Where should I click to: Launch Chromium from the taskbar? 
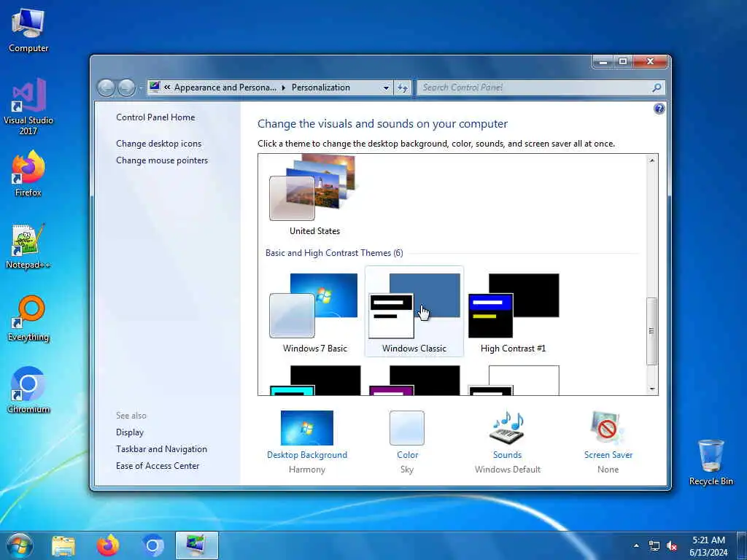152,545
